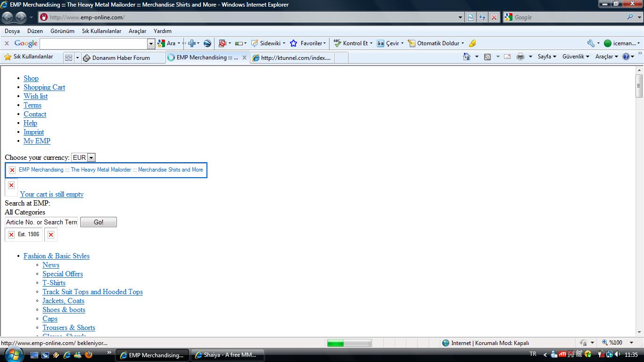Open the Araçlar menu in menu bar

137,31
